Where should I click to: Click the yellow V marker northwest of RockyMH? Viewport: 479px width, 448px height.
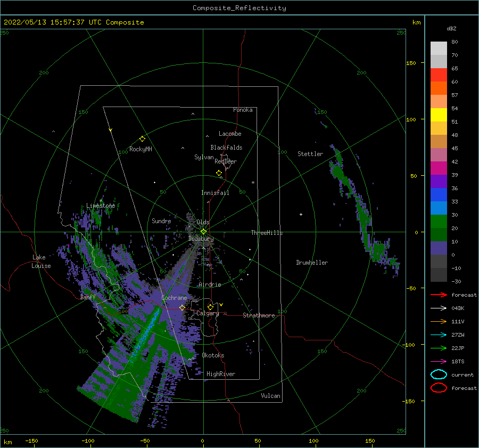tap(110, 130)
